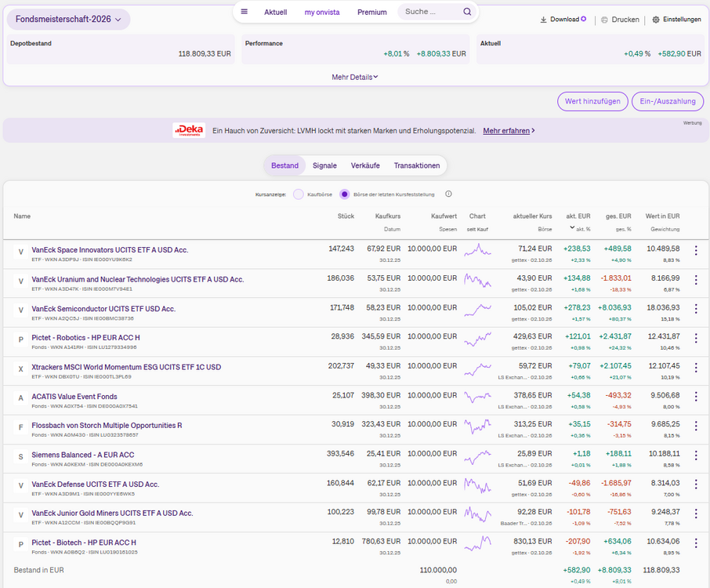Open the Transaktionen tab

click(417, 165)
